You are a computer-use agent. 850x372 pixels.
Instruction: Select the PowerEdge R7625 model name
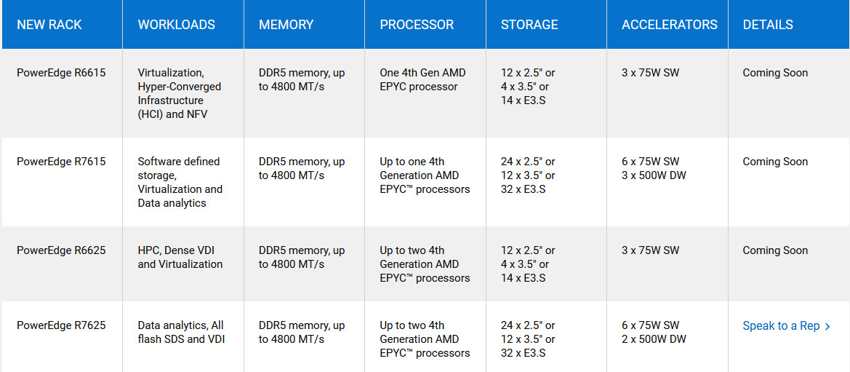61,325
